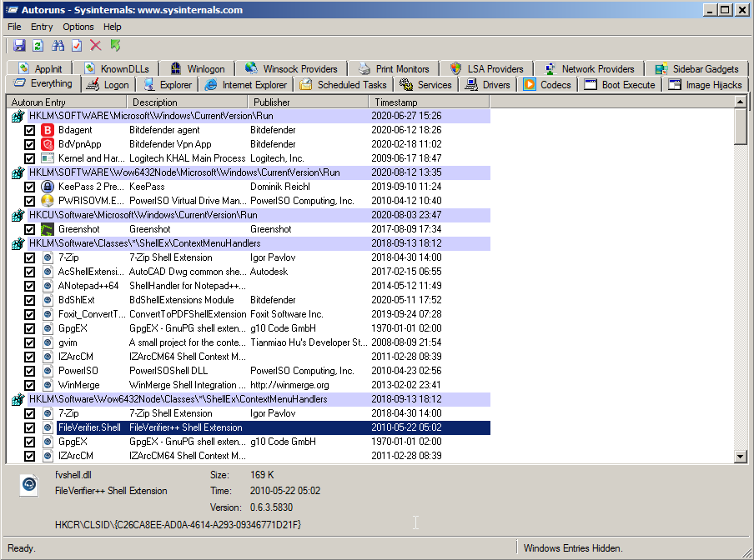
Task: Click the HKCR\CLSID registry path text
Action: (x=178, y=525)
